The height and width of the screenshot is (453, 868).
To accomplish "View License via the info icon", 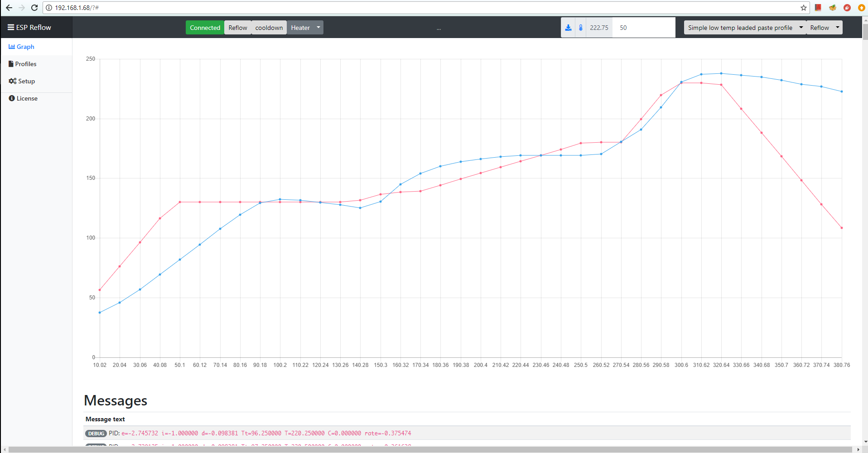I will [11, 98].
